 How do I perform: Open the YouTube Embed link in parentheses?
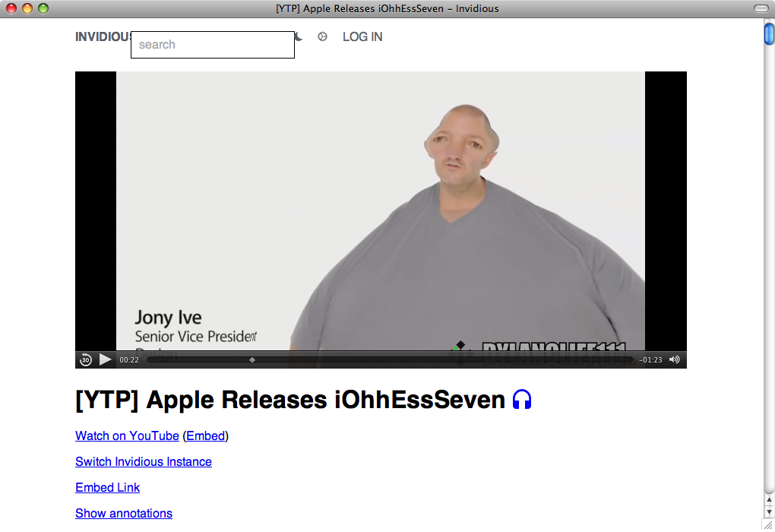click(206, 435)
